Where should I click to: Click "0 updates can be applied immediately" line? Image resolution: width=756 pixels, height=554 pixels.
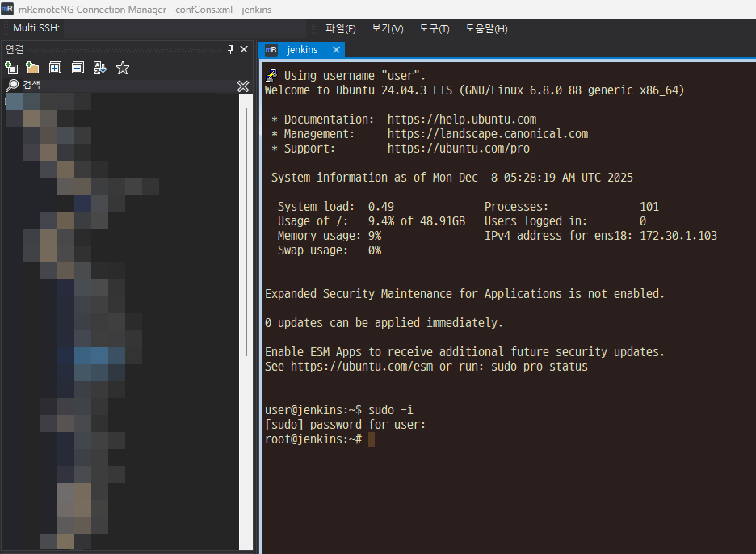[384, 322]
